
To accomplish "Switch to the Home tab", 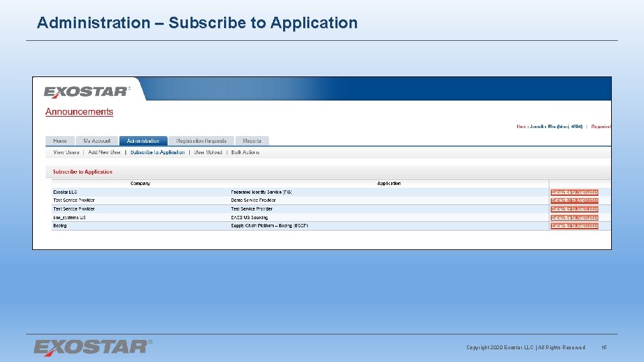I will click(60, 141).
